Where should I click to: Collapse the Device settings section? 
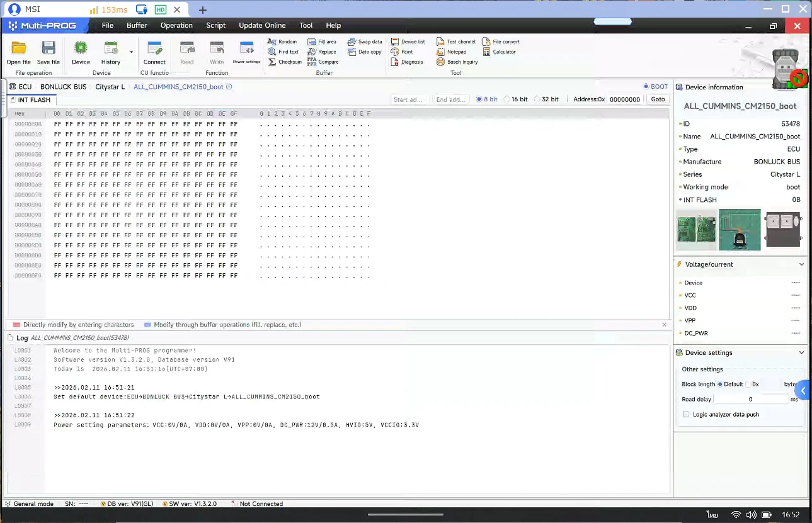click(801, 352)
